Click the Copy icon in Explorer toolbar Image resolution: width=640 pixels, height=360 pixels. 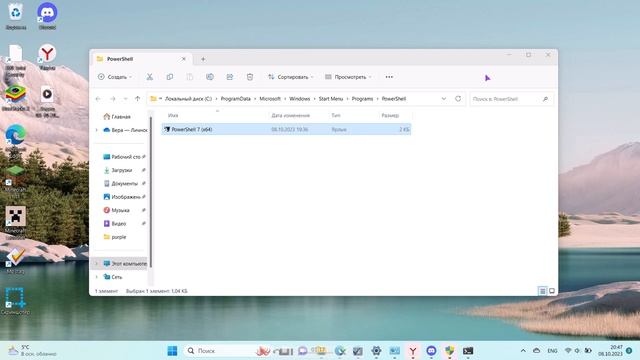pos(170,77)
